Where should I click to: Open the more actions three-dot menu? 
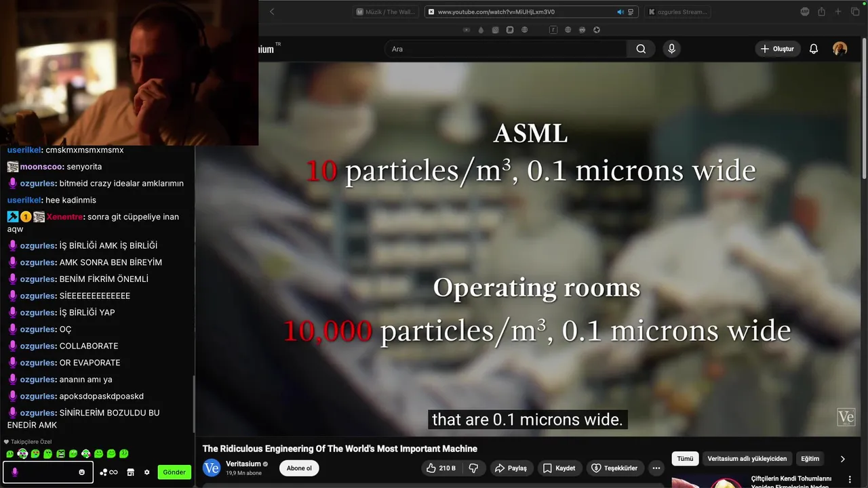pyautogui.click(x=656, y=468)
